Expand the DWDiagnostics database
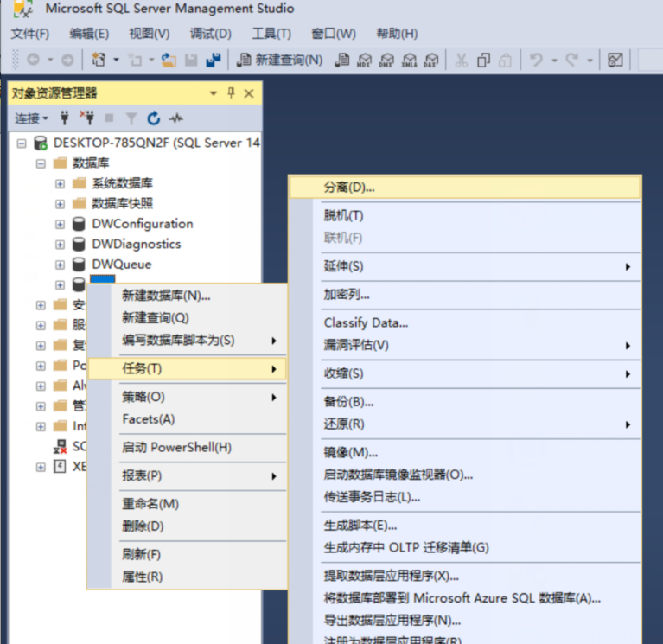 pyautogui.click(x=60, y=245)
